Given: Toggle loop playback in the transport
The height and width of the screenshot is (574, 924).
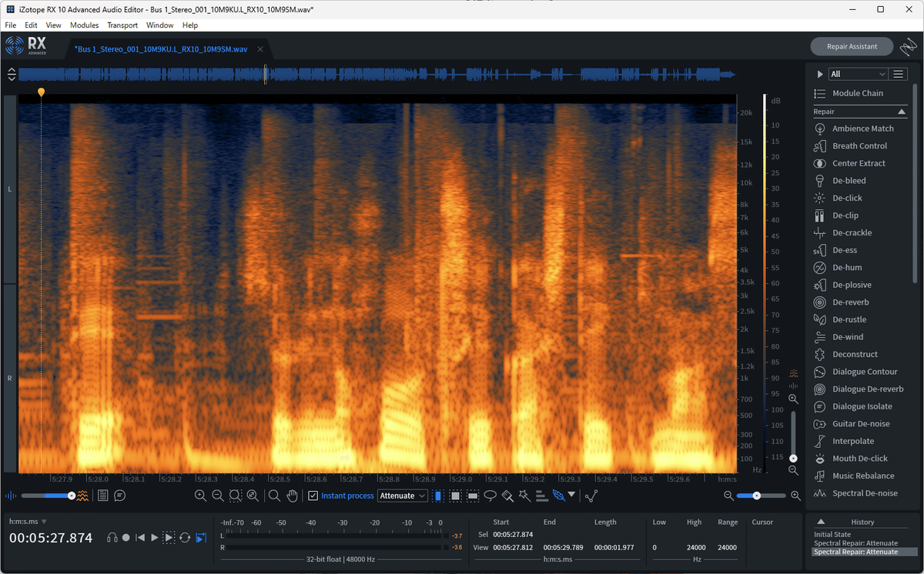Looking at the screenshot, I should pyautogui.click(x=185, y=538).
